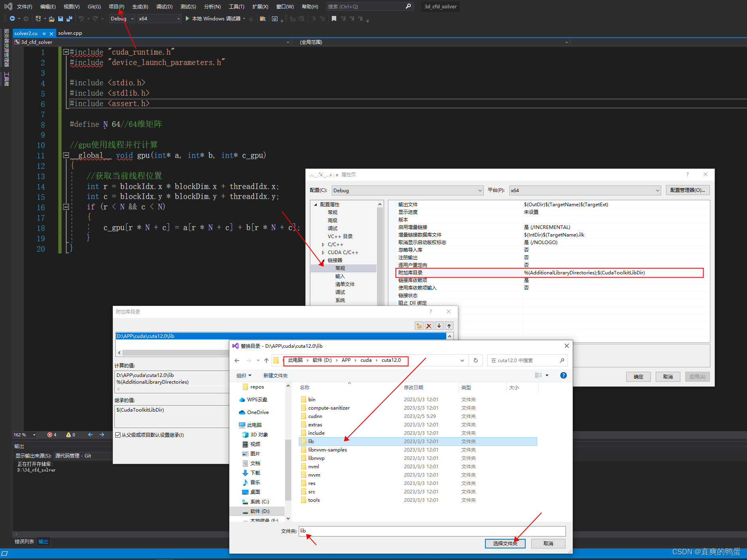Undo the last edit
The height and width of the screenshot is (560, 747).
(81, 18)
